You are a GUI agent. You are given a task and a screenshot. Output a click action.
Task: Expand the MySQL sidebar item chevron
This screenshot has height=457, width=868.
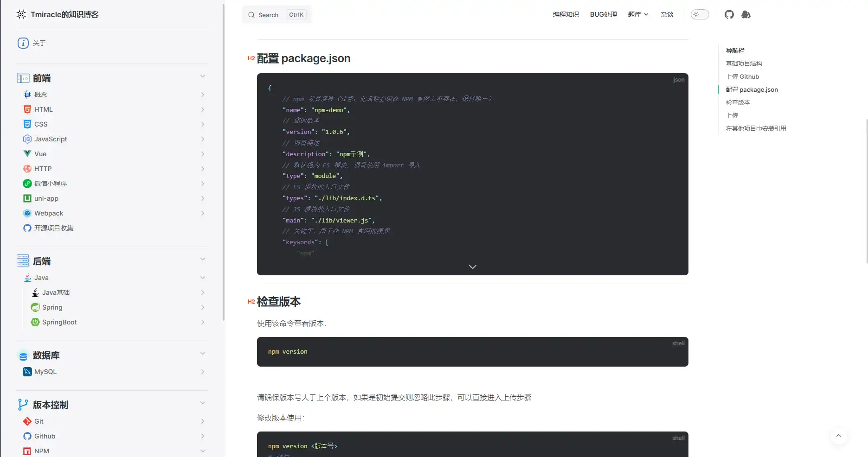[203, 372]
